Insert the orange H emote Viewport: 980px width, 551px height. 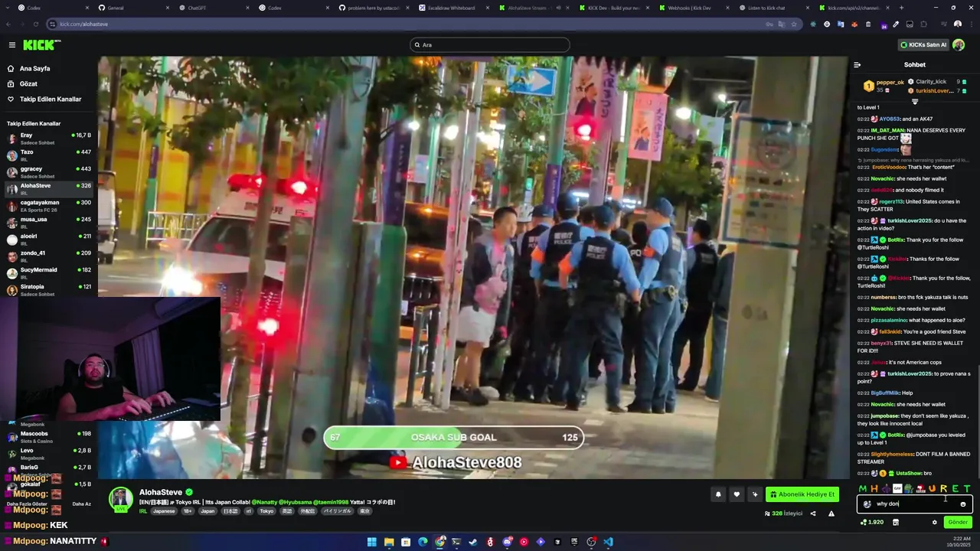[874, 488]
